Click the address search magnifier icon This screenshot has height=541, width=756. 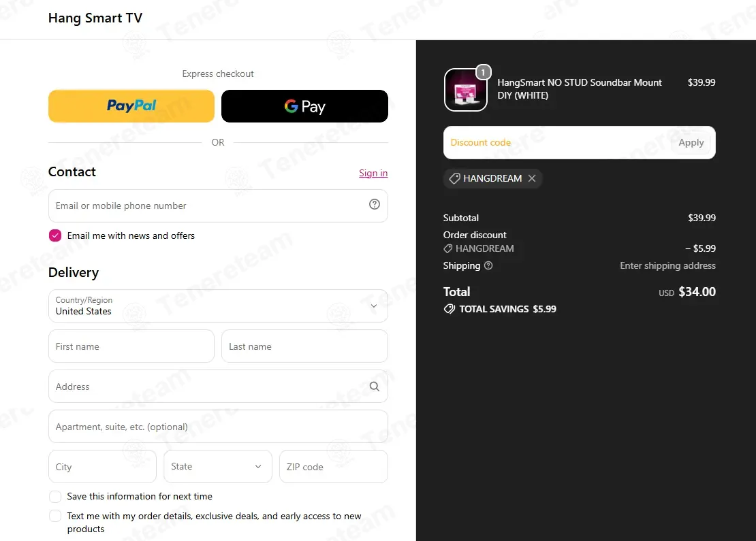374,387
